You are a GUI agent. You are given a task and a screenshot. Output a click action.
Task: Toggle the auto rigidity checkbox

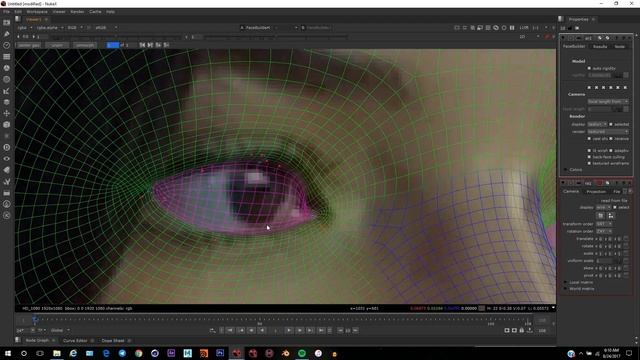(x=589, y=68)
